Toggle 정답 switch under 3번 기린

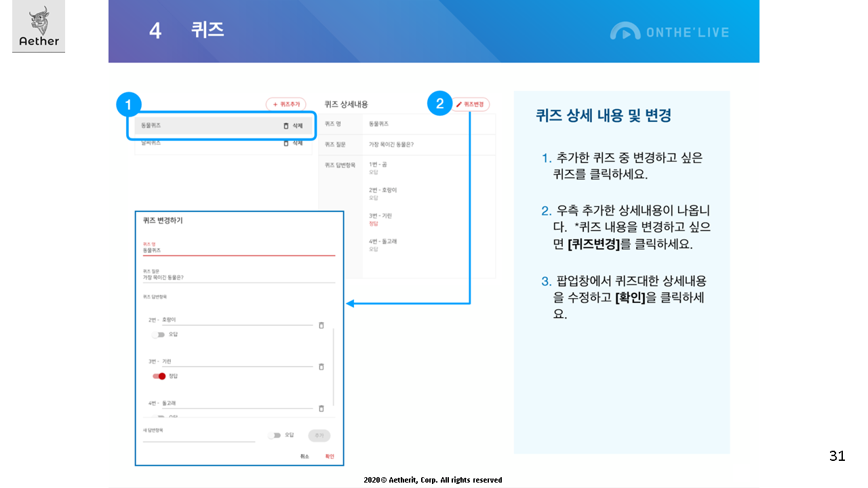159,376
